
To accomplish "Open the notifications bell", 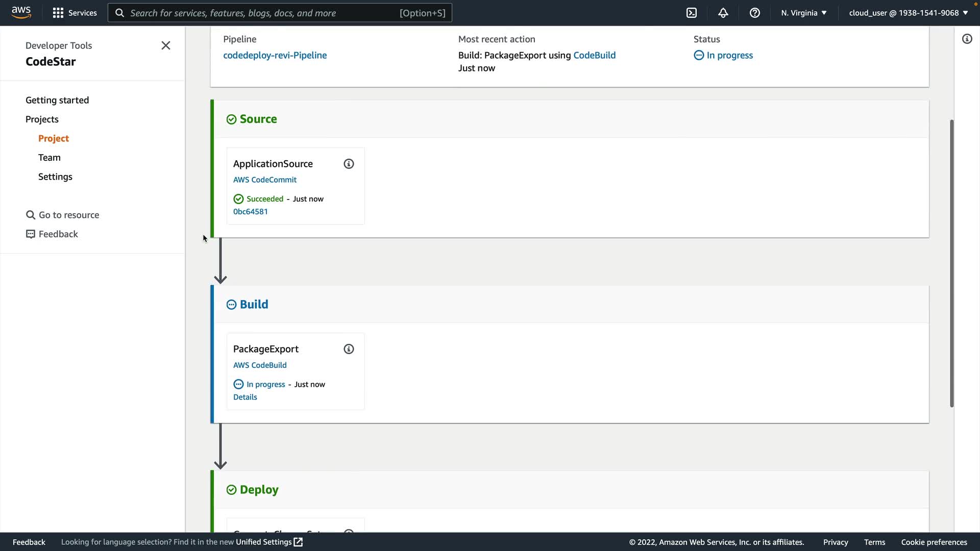I will tap(723, 13).
